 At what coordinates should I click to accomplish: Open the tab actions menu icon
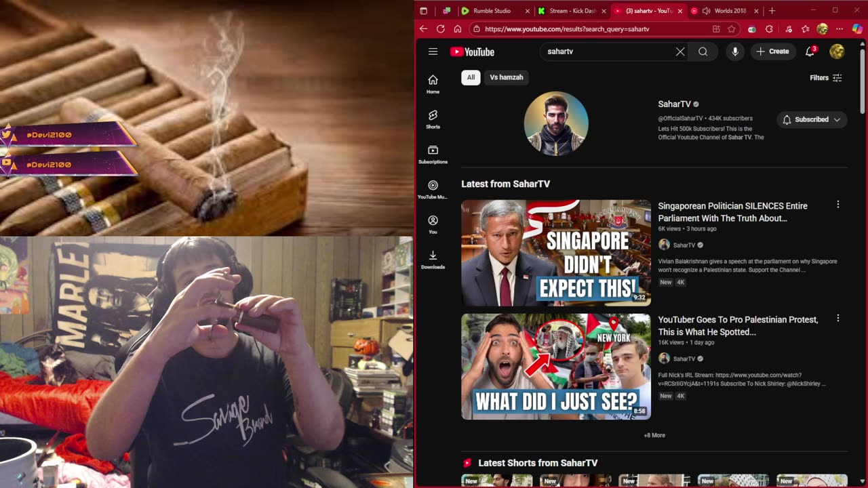[423, 11]
